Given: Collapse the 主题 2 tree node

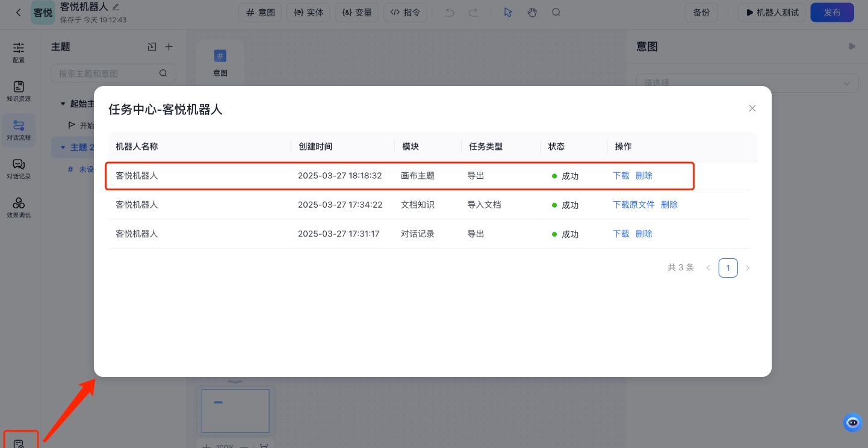Looking at the screenshot, I should tap(63, 148).
